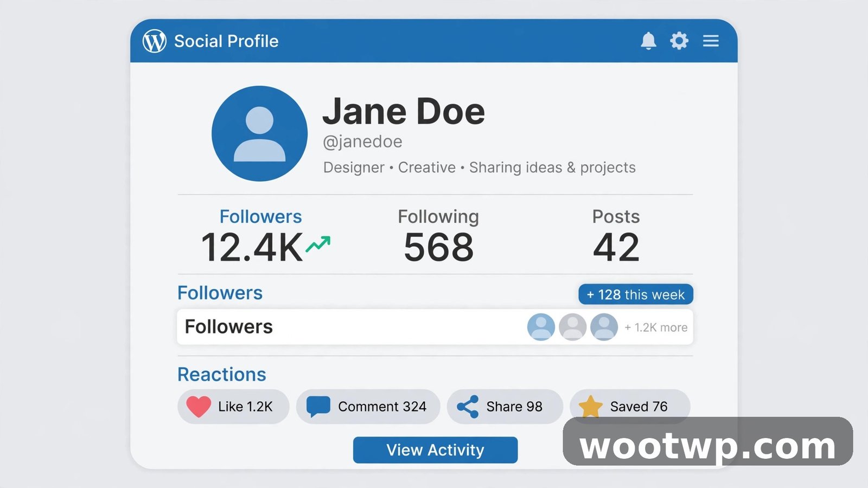Click the Posts stat label
This screenshot has width=868, height=488.
point(616,217)
